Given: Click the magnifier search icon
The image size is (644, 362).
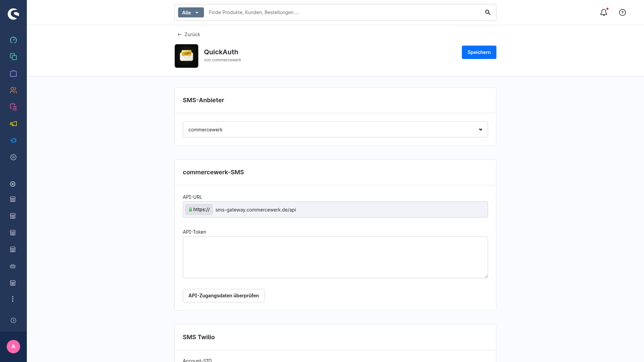Looking at the screenshot, I should tap(488, 12).
